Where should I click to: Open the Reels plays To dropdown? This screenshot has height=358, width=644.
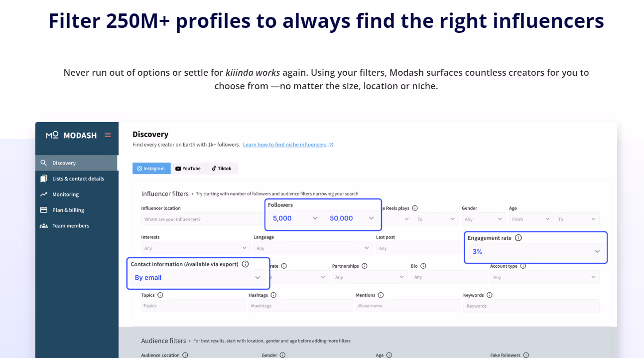pos(436,219)
